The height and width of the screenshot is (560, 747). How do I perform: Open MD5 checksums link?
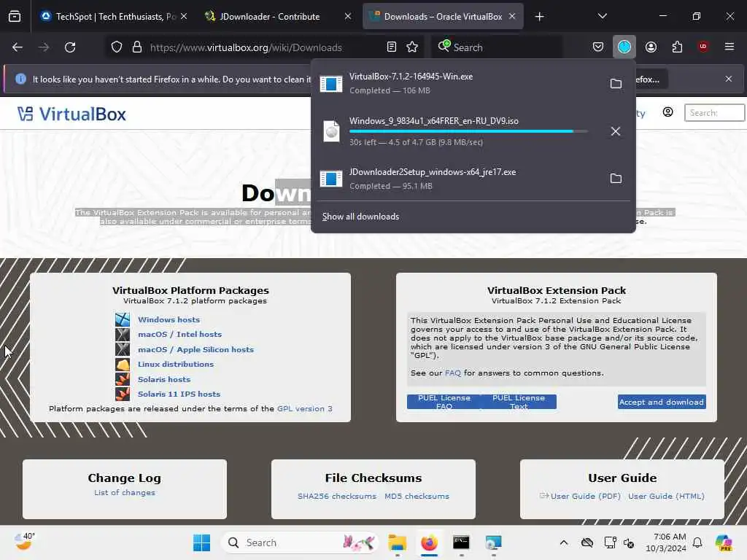pos(417,496)
